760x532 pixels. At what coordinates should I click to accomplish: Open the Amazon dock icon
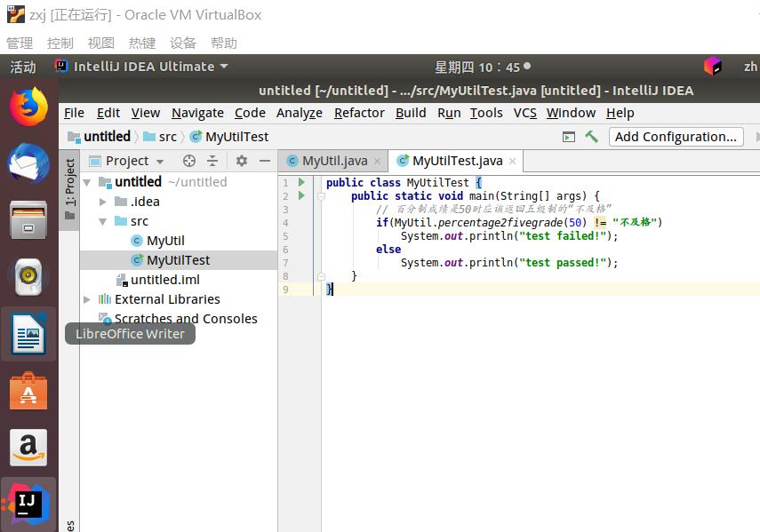pyautogui.click(x=28, y=448)
